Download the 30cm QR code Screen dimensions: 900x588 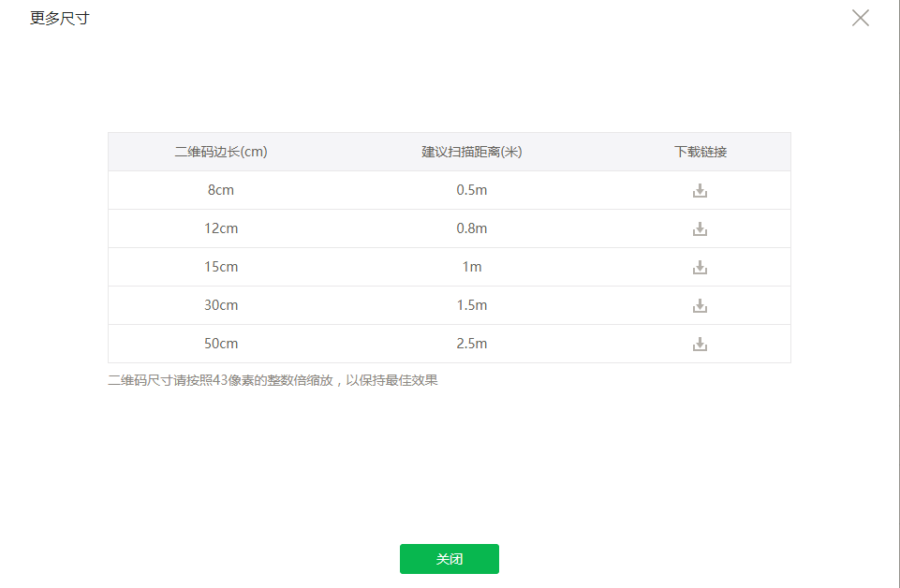coord(700,306)
